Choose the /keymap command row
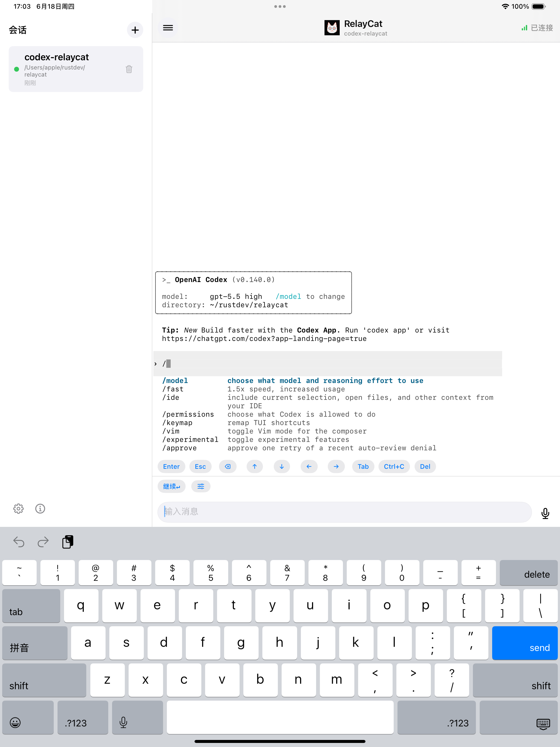The width and height of the screenshot is (560, 747). pyautogui.click(x=236, y=423)
